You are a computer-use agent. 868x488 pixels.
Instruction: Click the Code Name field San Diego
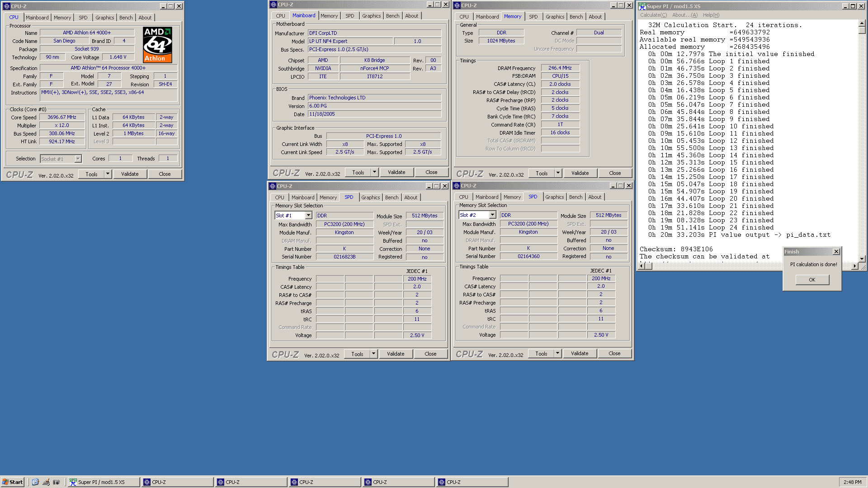click(64, 41)
